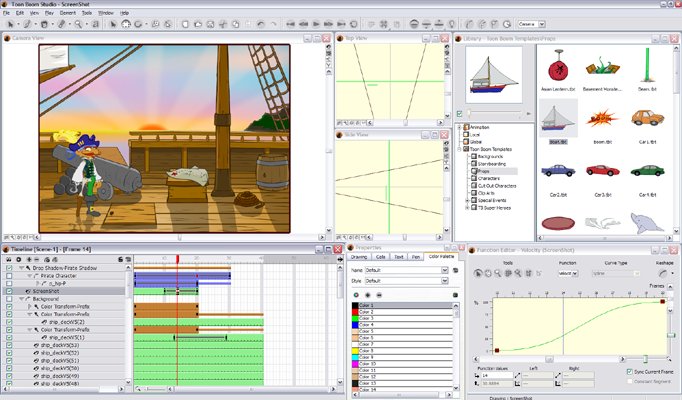Open the Reshape curve button in Function Editor
Viewport: 682px width, 400px height.
tap(664, 273)
